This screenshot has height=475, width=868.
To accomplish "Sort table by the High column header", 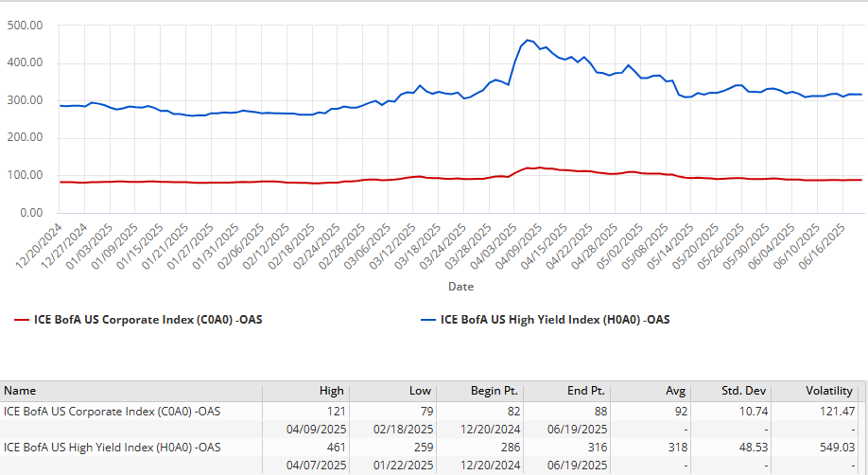I will tap(332, 391).
